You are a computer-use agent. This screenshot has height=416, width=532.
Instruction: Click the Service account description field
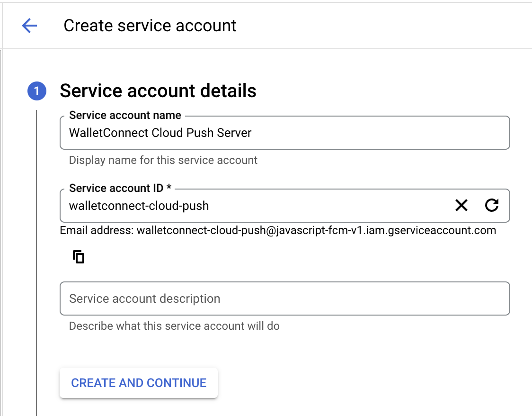click(x=284, y=298)
